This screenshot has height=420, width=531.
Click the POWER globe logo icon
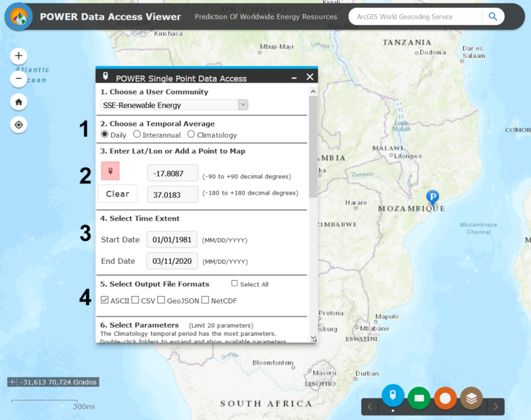[x=19, y=17]
